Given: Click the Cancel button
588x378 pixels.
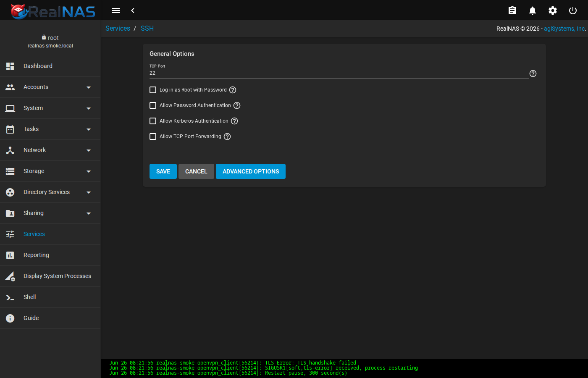Looking at the screenshot, I should pos(196,171).
